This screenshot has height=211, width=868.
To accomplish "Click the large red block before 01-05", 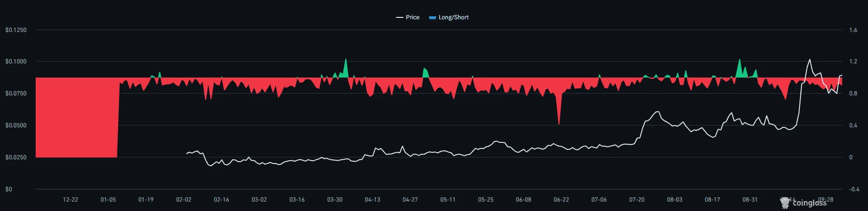I will 76,117.
